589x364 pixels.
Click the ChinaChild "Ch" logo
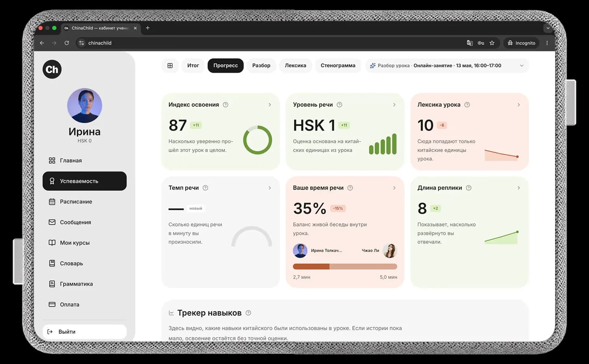(x=52, y=69)
